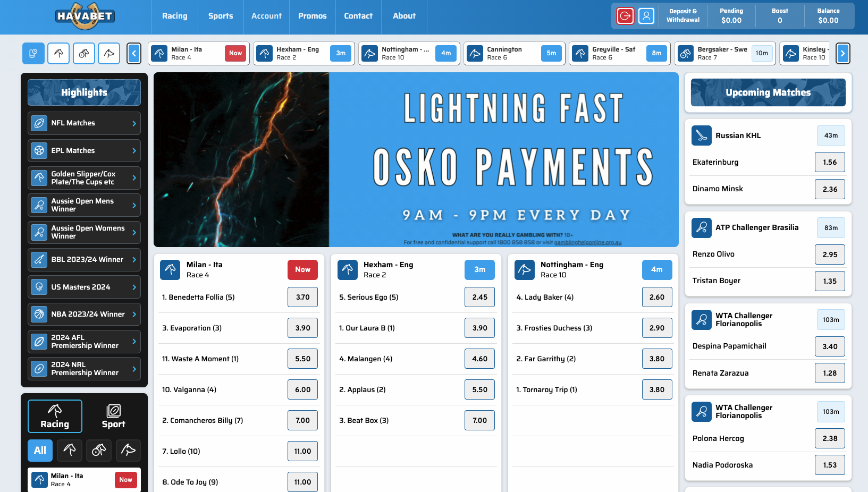Open the Sports menu

tap(221, 16)
